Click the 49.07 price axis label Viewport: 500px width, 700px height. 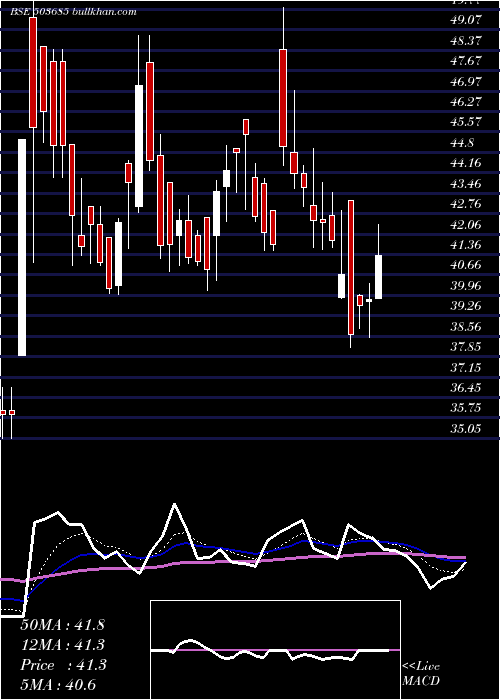coord(467,20)
